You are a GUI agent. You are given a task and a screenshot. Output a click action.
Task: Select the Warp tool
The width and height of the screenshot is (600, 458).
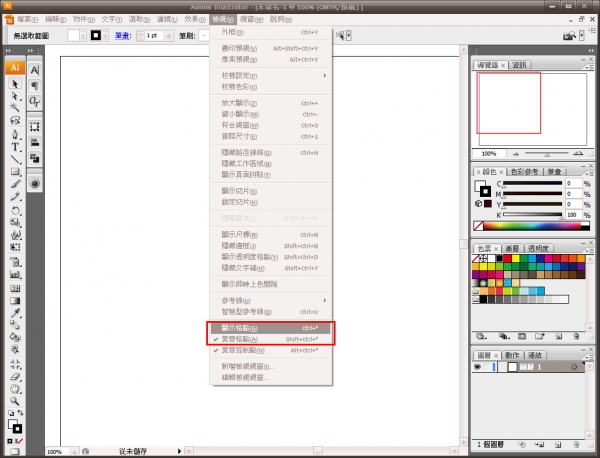click(15, 235)
